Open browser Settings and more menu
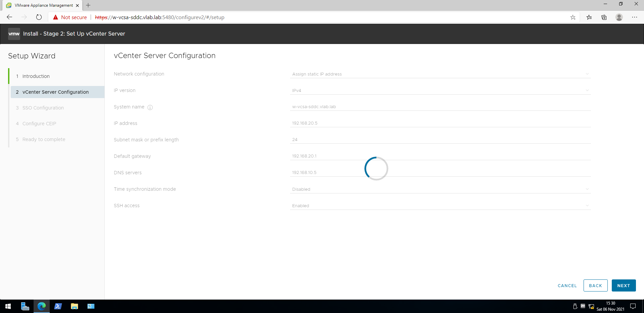Screen dimensions: 644x313 [634, 17]
